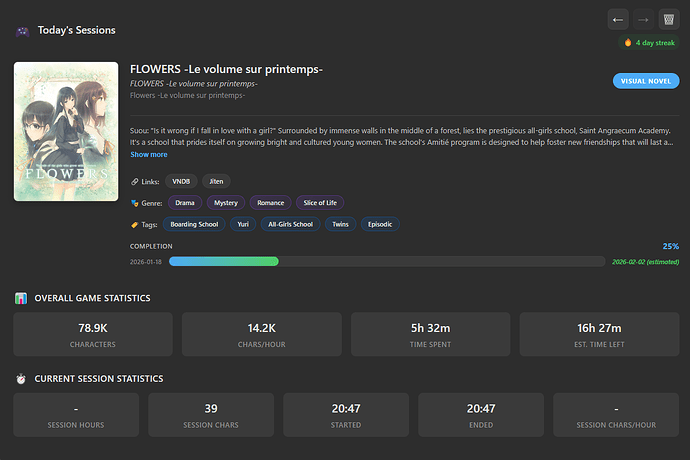Click the trash can delete session icon
Screen dimensions: 690x460
click(668, 19)
